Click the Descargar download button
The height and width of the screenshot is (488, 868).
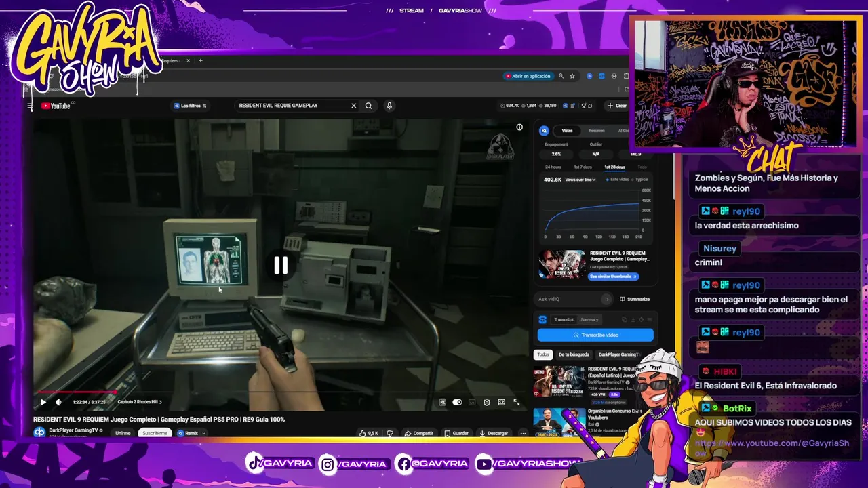click(x=494, y=433)
